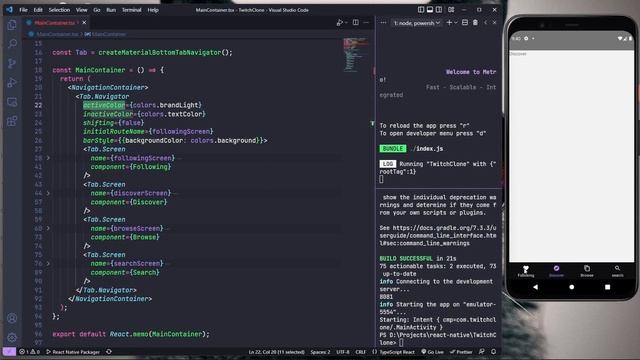Screen dimensions: 640x360
Task: Open the Run menu
Action: click(x=111, y=10)
